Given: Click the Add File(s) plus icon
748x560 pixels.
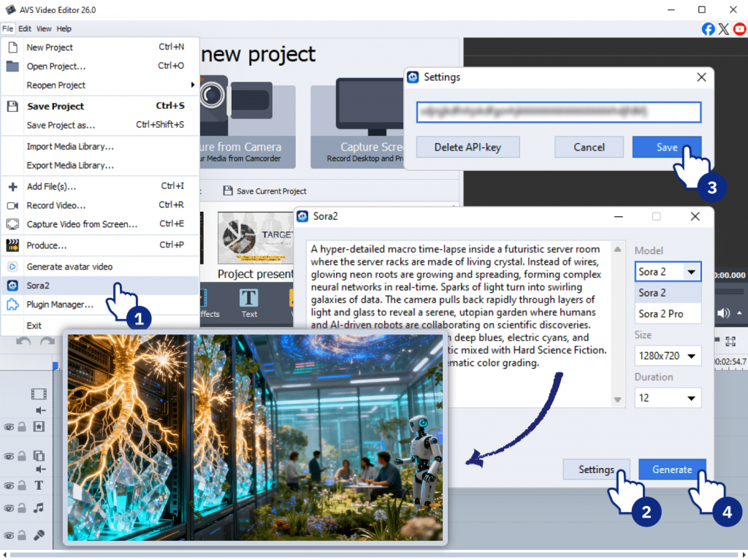Looking at the screenshot, I should 13,186.
